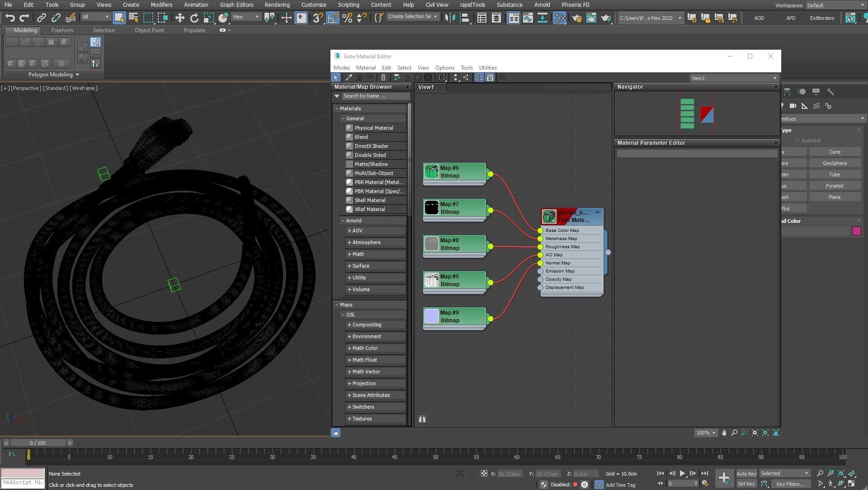Open the Display monitor tab in command panel
Viewport: 868px width, 490px height.
pos(816,91)
